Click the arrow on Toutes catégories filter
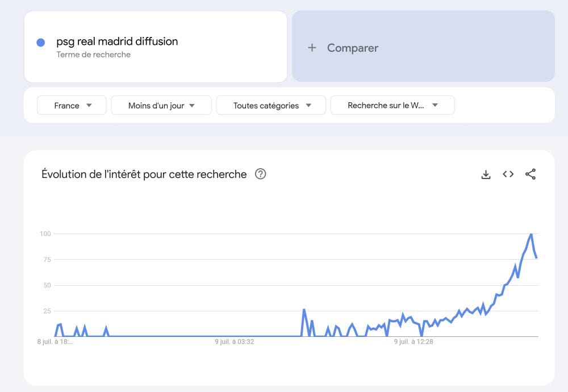This screenshot has width=568, height=392. [x=308, y=106]
